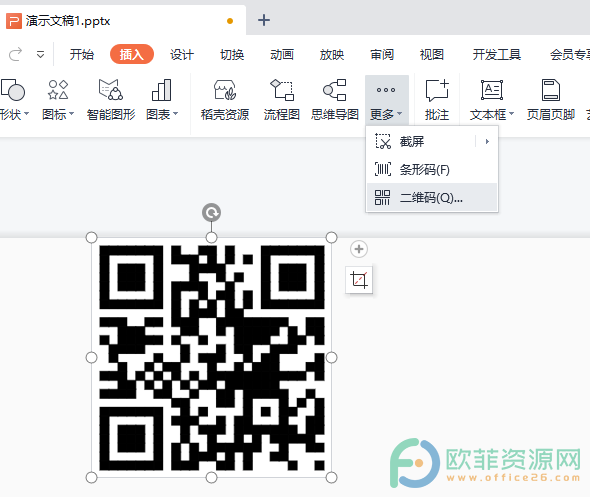Viewport: 590px width, 497px height.
Task: Click the redo arrow icon
Action: (15, 55)
